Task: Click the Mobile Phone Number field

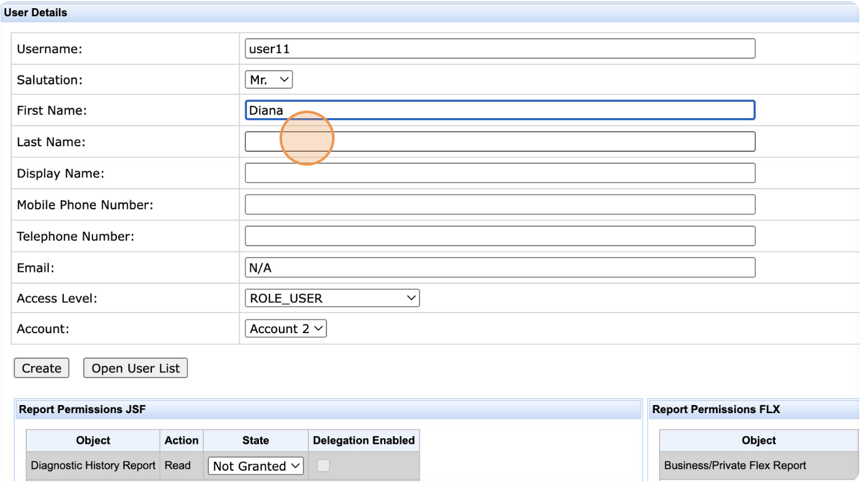Action: (x=500, y=204)
